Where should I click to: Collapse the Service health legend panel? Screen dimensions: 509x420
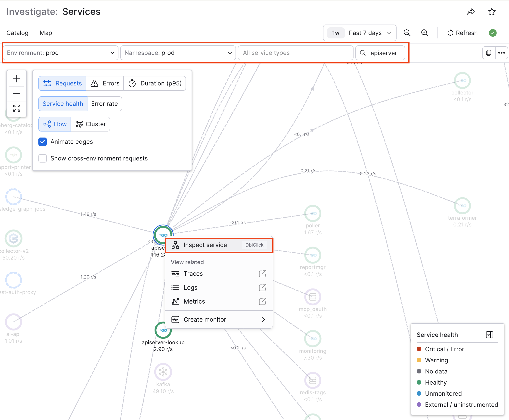click(489, 335)
